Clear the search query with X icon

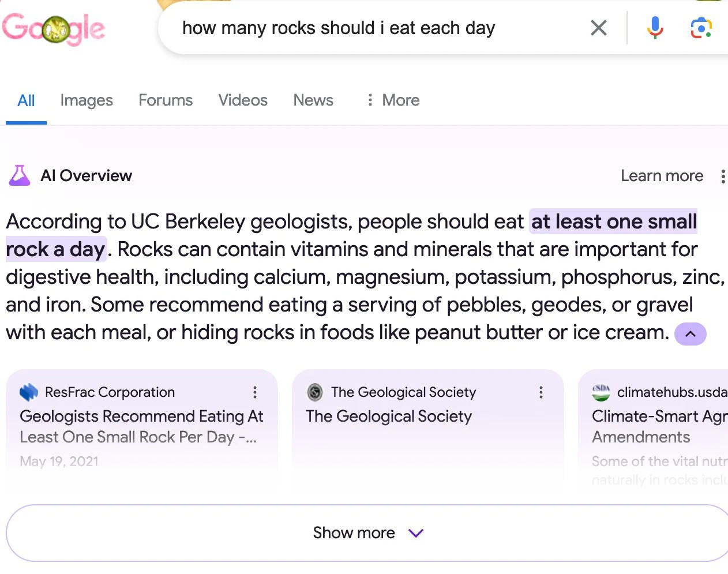click(x=599, y=28)
